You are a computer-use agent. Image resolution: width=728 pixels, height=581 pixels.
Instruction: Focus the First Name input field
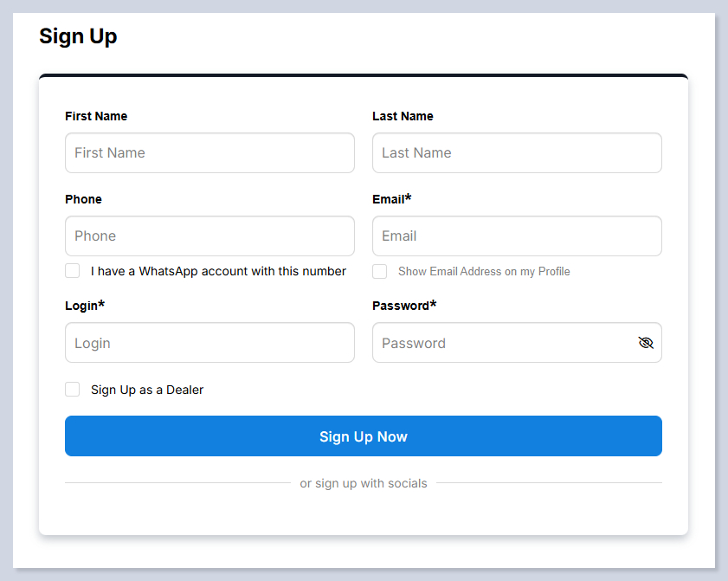[209, 153]
